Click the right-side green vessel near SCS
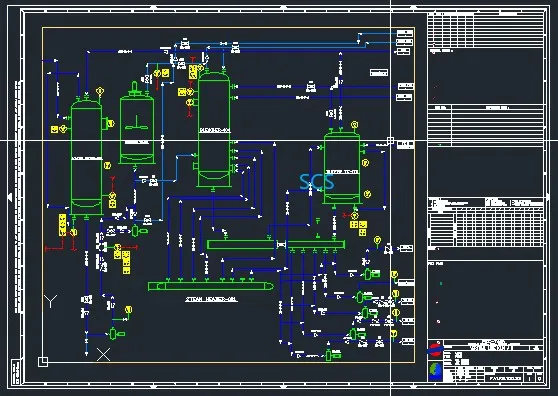558x396 pixels. tap(342, 168)
